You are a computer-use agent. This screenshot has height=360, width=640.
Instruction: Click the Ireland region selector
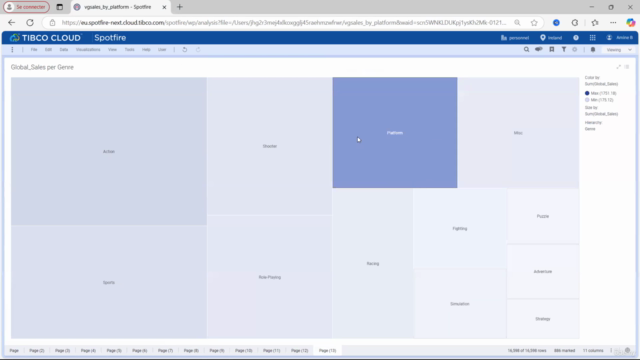click(x=551, y=38)
